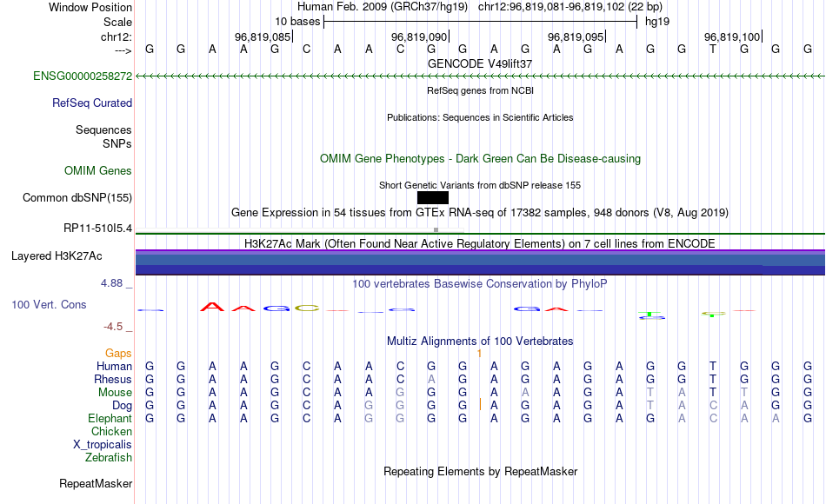Click the 4.88 conservation upper limit
826x504 pixels.
tap(112, 283)
